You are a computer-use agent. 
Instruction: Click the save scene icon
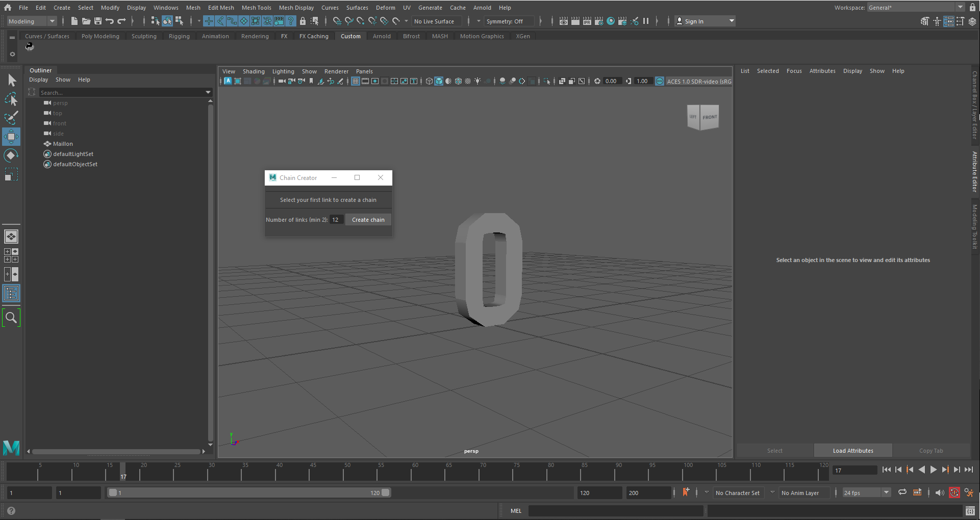[98, 21]
